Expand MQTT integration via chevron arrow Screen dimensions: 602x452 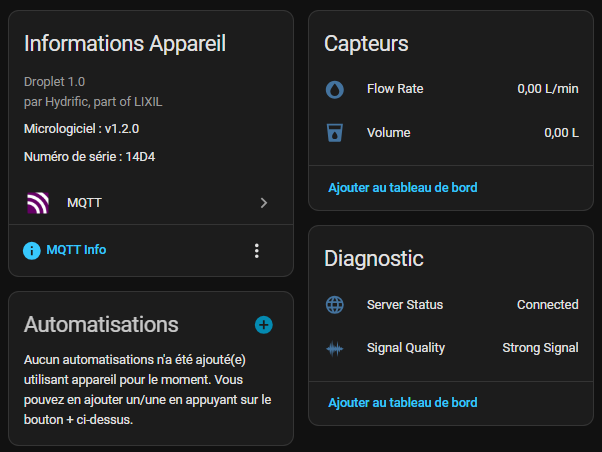pos(264,203)
